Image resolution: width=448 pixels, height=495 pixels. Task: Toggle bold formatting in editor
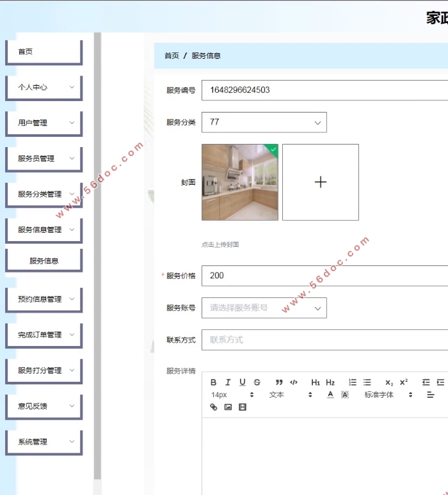coord(213,382)
